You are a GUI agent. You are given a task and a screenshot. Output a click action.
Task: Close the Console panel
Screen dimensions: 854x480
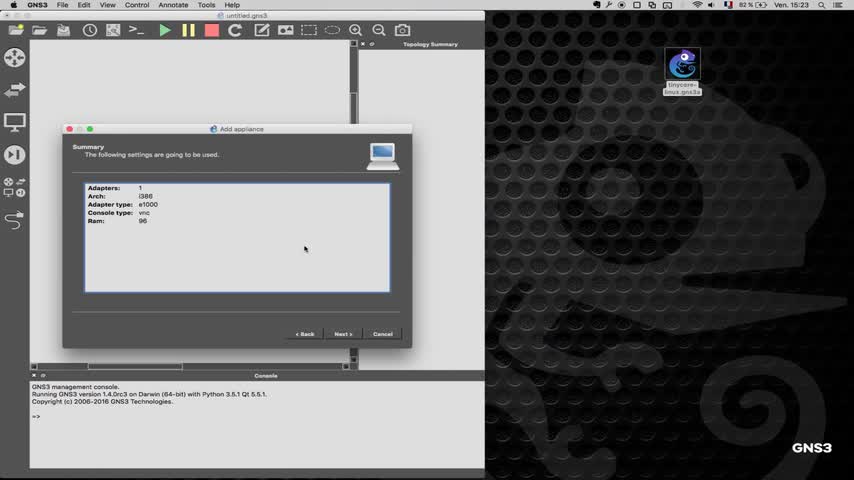click(34, 375)
